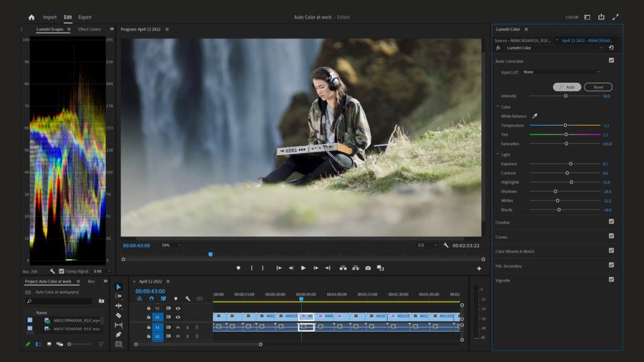Open the timeline settings wrench icon

click(x=187, y=299)
